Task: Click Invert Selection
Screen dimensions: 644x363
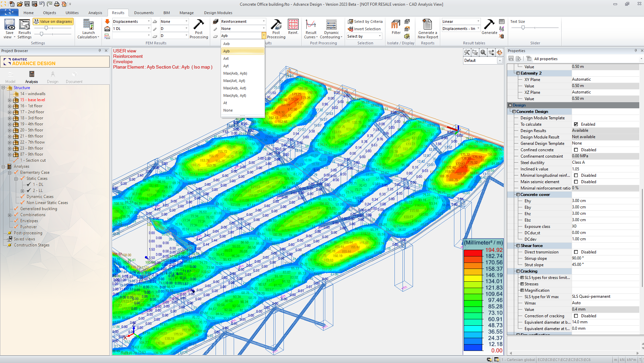Action: pos(364,29)
